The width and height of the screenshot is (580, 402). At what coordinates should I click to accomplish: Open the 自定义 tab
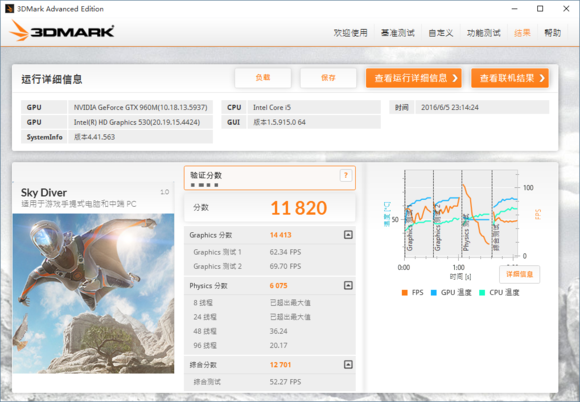click(x=441, y=33)
